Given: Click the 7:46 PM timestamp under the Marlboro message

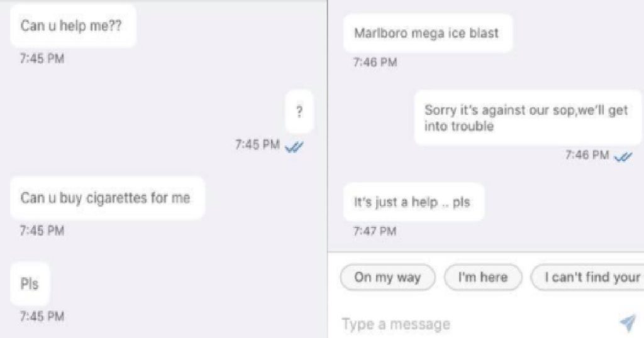Looking at the screenshot, I should coord(375,62).
